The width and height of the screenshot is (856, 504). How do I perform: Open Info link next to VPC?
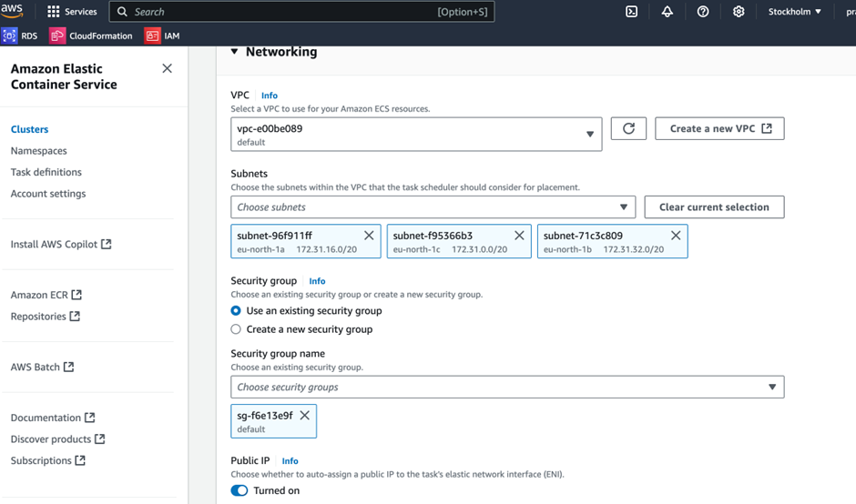point(270,96)
